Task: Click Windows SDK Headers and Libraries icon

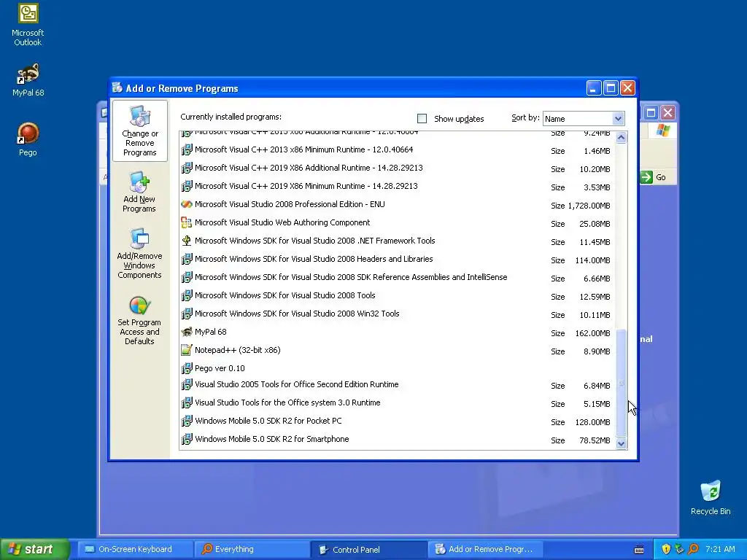Action: (x=187, y=259)
